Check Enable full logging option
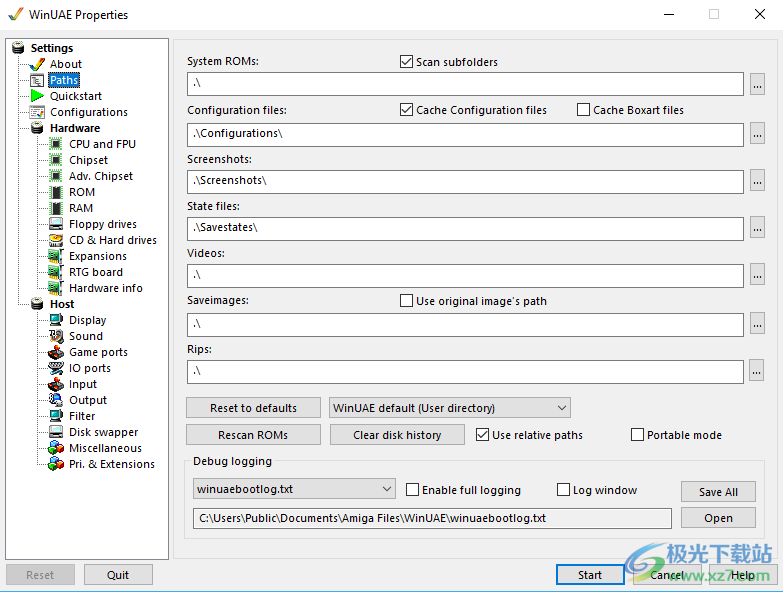The image size is (783, 592). click(x=412, y=490)
